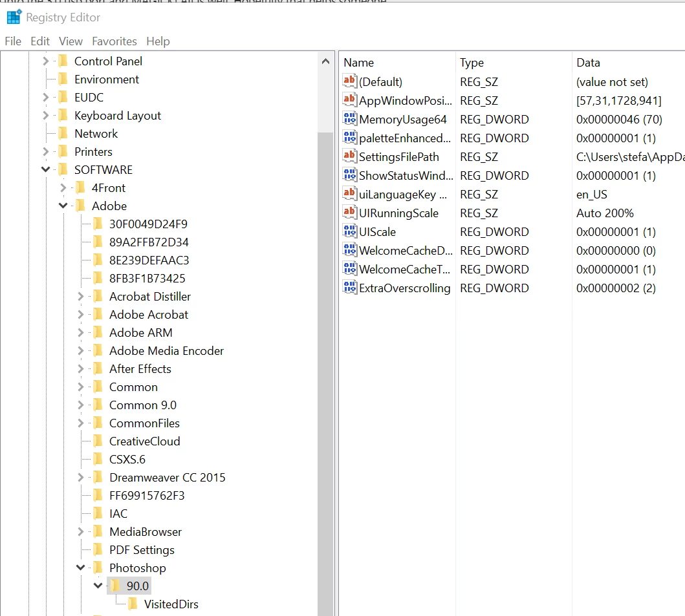This screenshot has height=616, width=685.
Task: Click the Network folder icon
Action: tap(63, 133)
